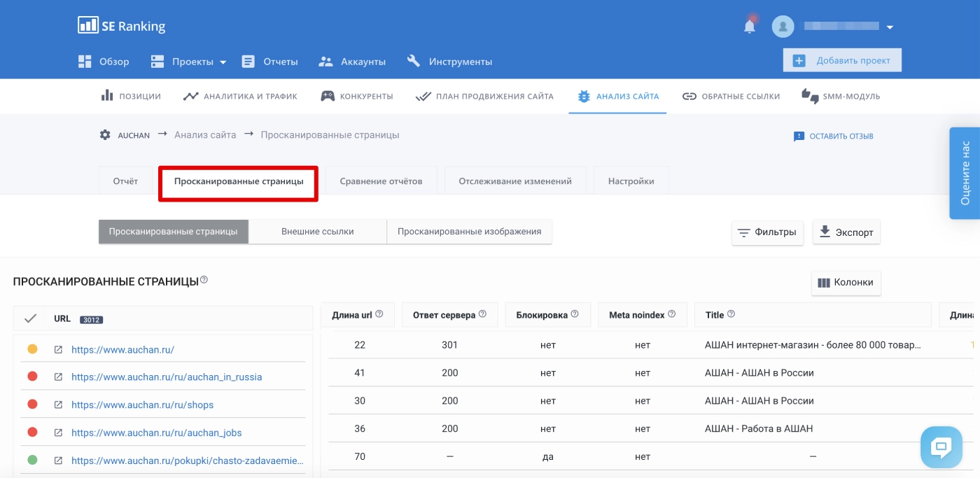This screenshot has height=478, width=980.
Task: Go to the Позиции section
Action: click(x=131, y=96)
